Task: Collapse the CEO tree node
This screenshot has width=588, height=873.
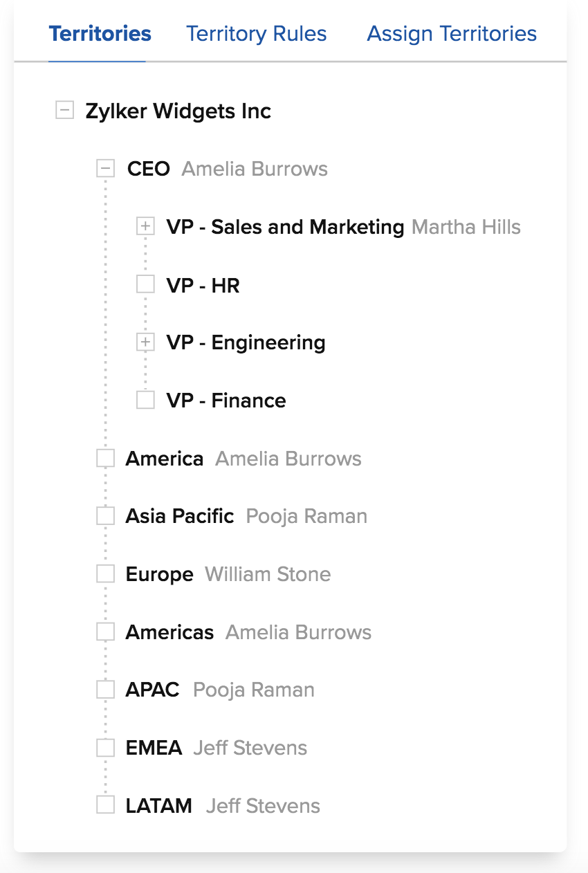Action: click(105, 168)
